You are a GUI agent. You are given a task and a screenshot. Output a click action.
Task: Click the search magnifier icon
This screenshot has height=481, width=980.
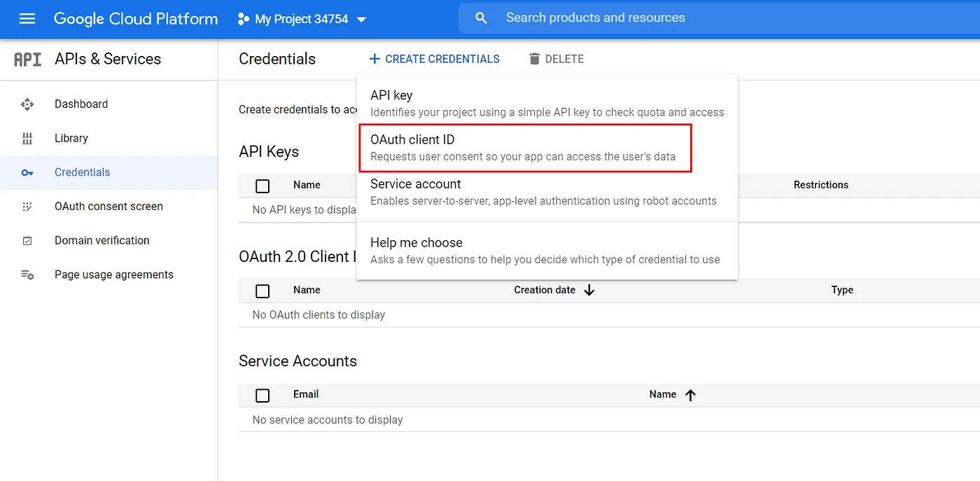481,18
